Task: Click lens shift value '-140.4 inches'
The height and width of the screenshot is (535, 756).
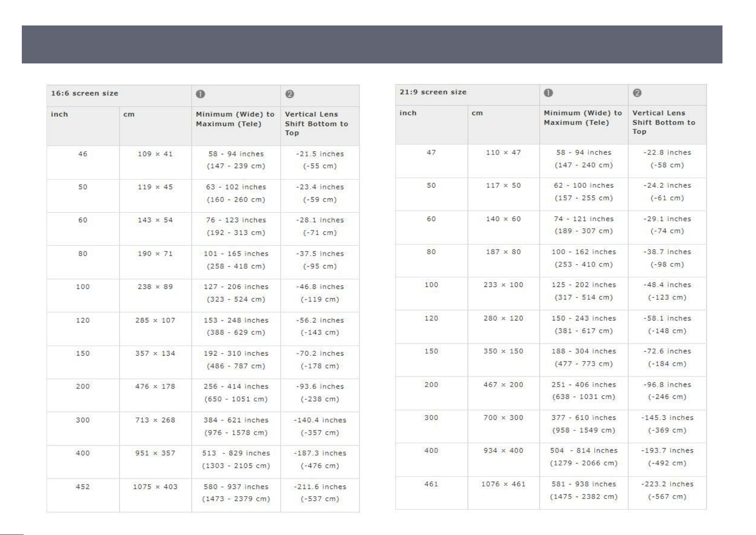Action: (320, 420)
